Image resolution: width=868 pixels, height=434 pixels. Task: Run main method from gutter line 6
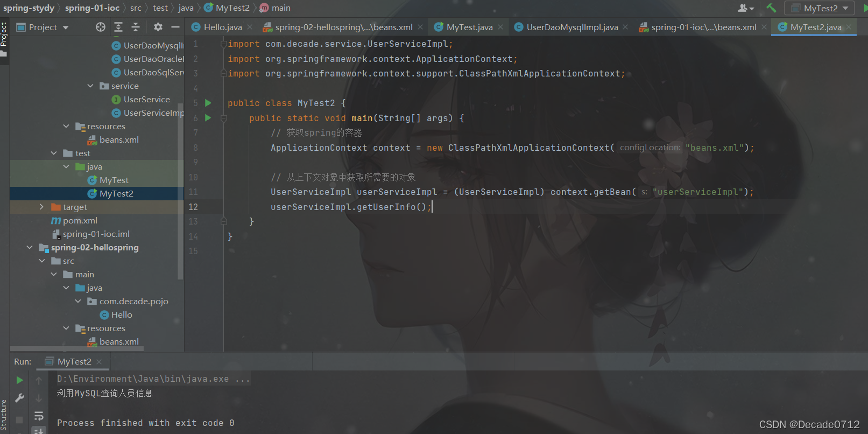tap(208, 118)
